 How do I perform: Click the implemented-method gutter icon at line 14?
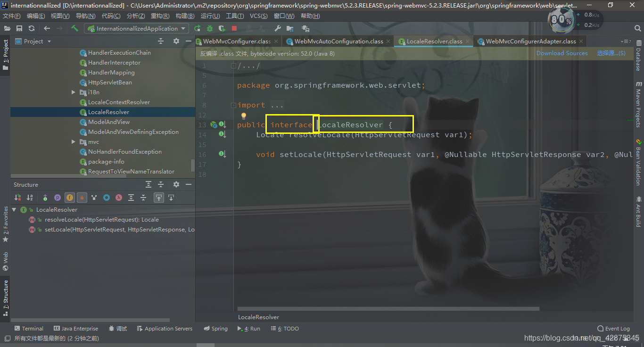tap(222, 134)
